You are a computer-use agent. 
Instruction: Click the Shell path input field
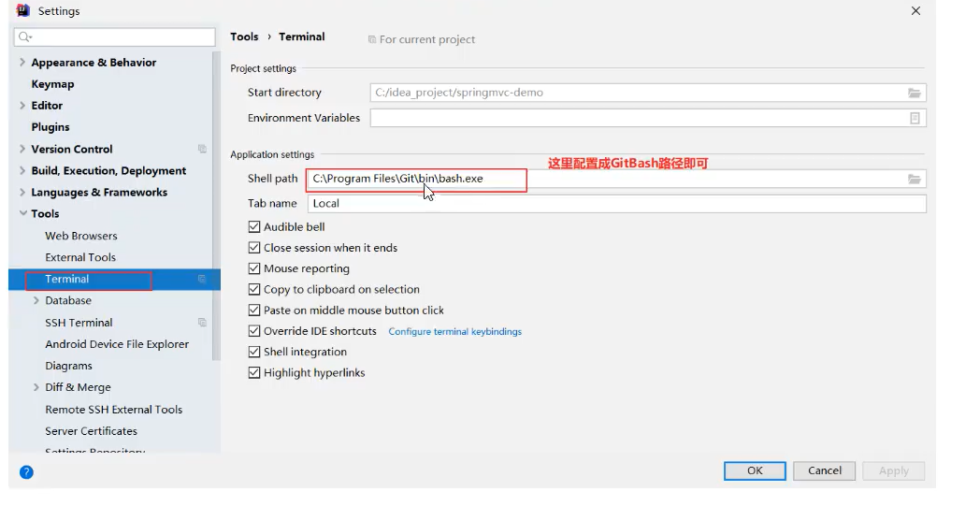[615, 179]
